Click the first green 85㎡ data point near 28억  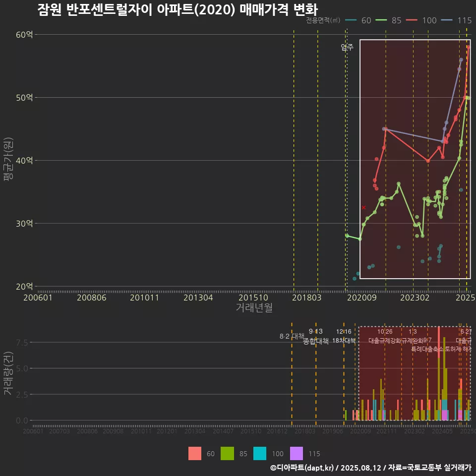click(347, 236)
